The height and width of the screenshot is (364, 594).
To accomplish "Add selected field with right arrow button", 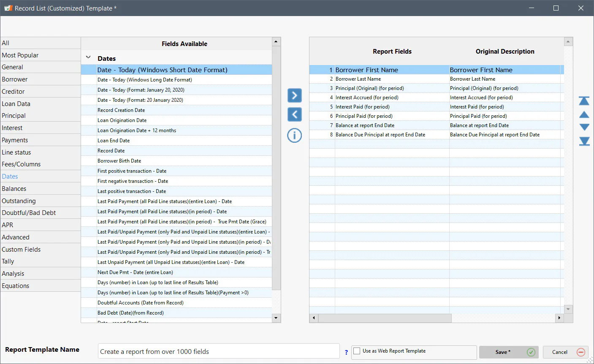I will pos(295,95).
